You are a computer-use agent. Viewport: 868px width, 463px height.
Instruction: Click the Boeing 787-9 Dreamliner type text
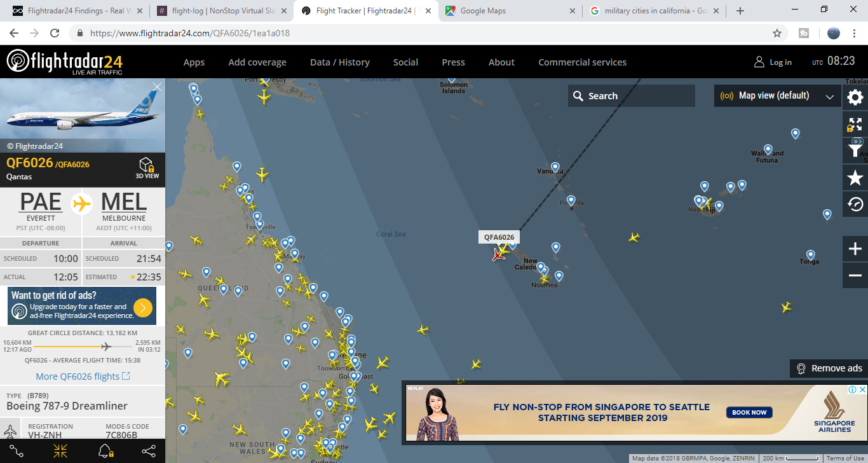coord(67,406)
